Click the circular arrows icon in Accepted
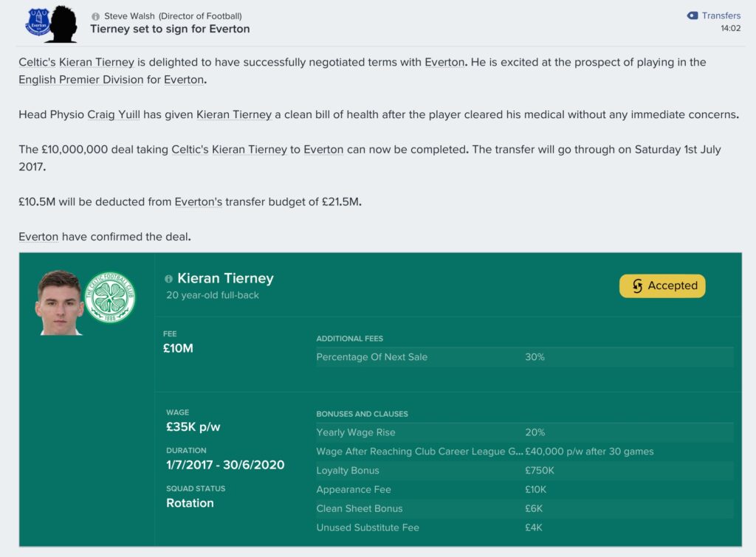Image resolution: width=756 pixels, height=557 pixels. point(637,286)
